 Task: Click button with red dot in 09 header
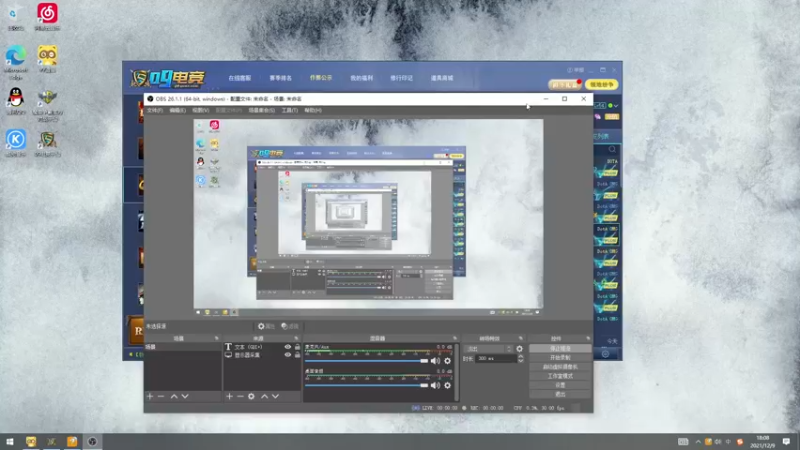tap(565, 85)
